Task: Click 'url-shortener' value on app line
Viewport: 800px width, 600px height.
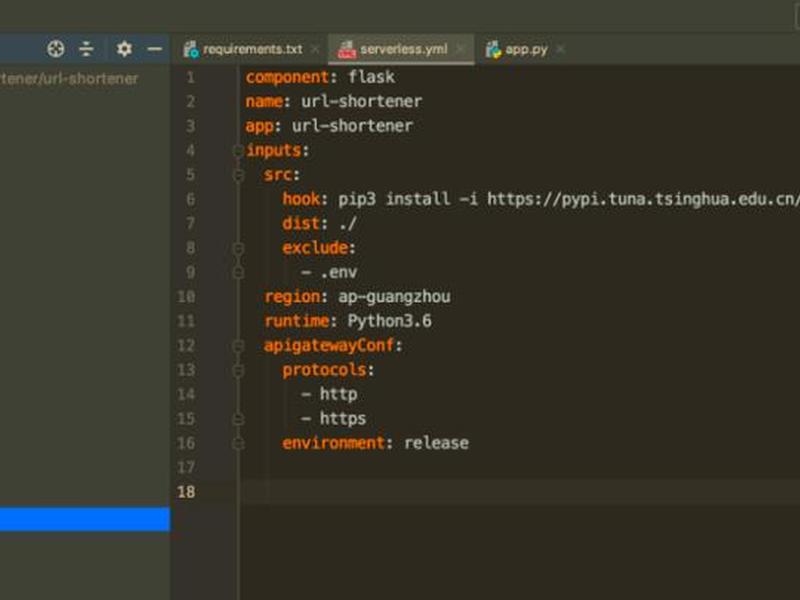Action: (352, 126)
